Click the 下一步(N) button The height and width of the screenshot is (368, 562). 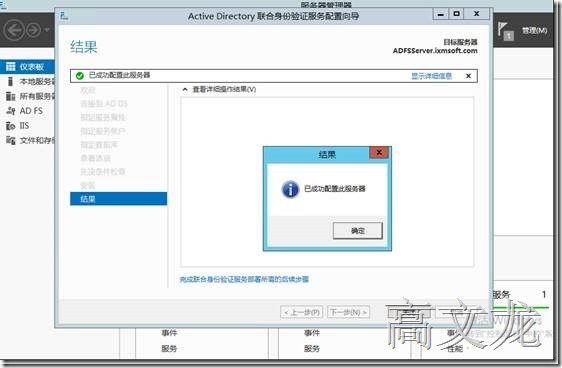click(x=348, y=312)
